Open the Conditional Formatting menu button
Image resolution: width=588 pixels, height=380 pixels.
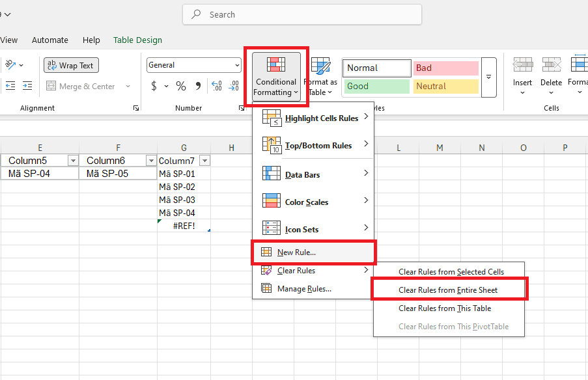pyautogui.click(x=276, y=77)
